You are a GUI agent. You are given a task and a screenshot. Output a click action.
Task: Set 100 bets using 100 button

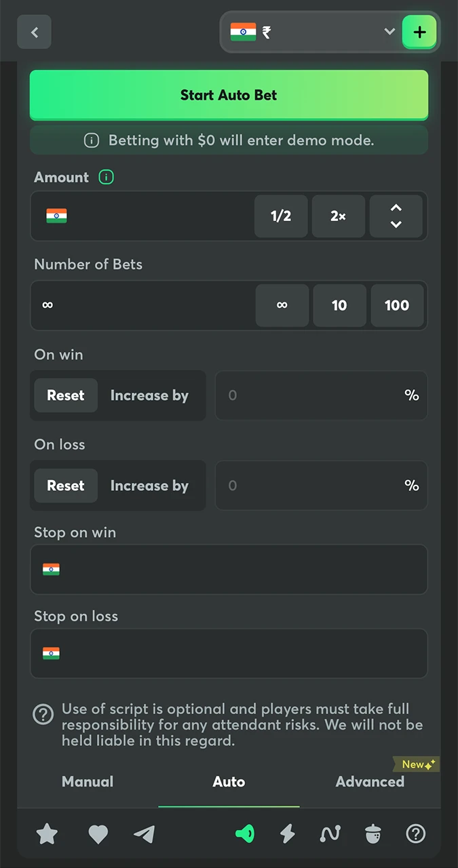(x=397, y=305)
